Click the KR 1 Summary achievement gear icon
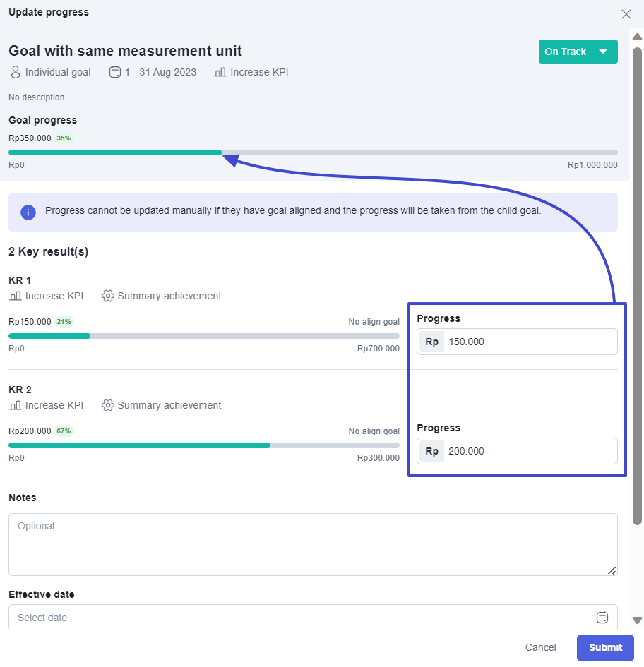Screen dimensions: 644x667 108,296
